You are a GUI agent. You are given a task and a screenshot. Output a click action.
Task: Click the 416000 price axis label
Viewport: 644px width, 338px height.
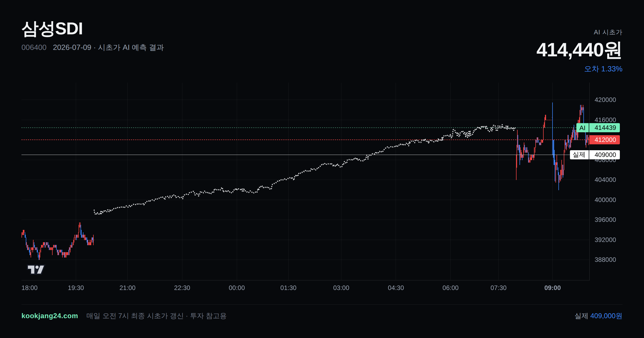[605, 120]
